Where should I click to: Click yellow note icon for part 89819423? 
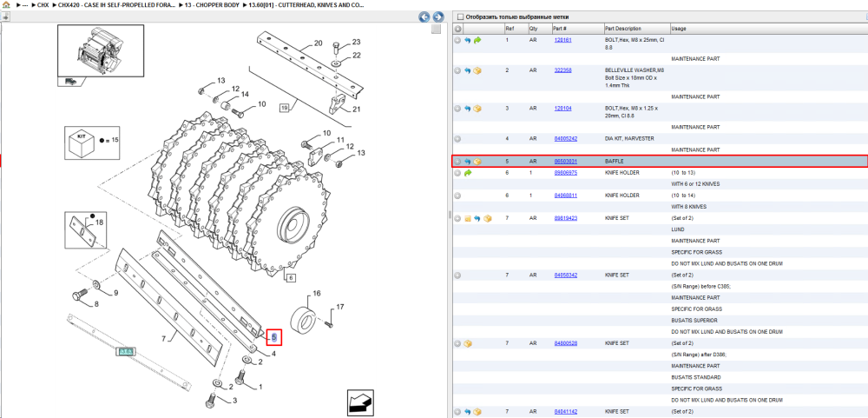(x=467, y=218)
